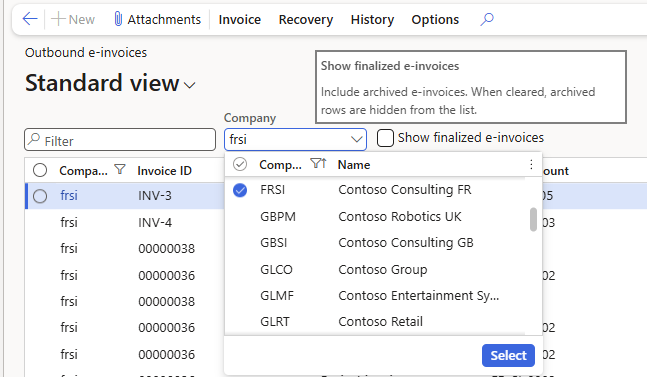Screen dimensions: 647x377
Task: Toggle the checked FRSI row checkmark
Action: tap(240, 190)
